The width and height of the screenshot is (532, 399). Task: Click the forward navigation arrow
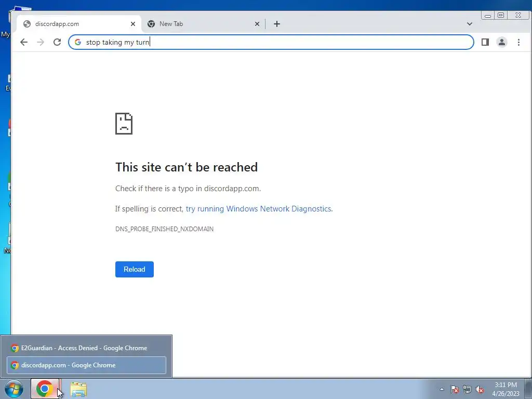(41, 42)
